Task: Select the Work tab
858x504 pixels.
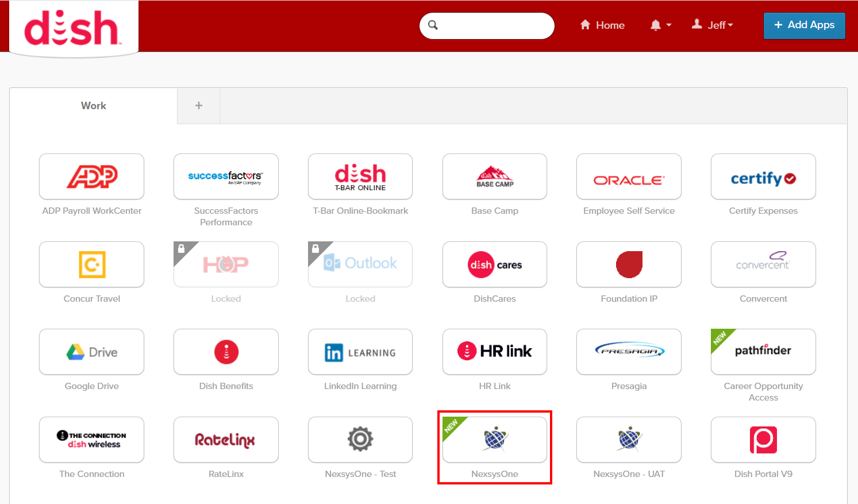Action: point(93,106)
